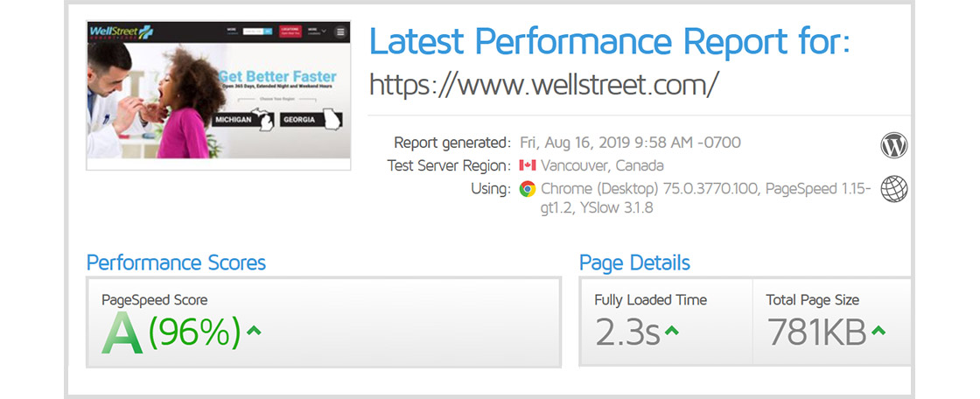Click the WordPress logo icon
Screen dimensions: 980x399
893,145
